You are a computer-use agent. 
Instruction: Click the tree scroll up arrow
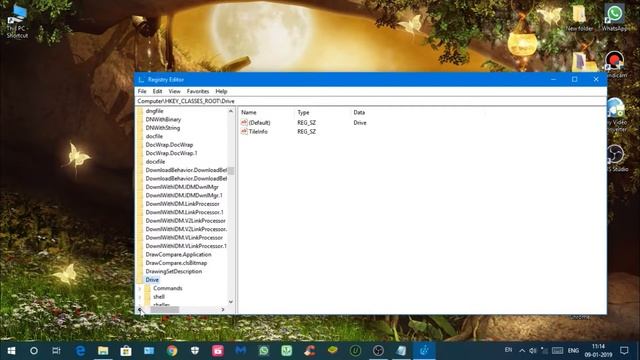point(231,111)
